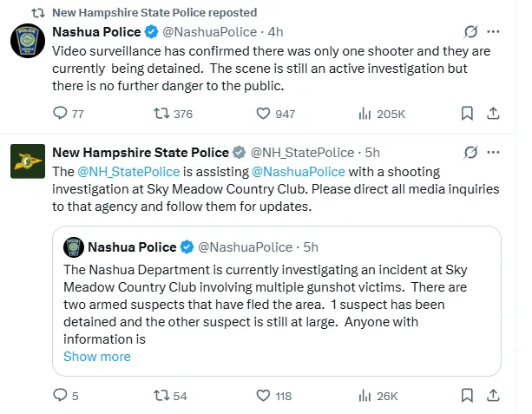The width and height of the screenshot is (532, 414).
Task: Like the Nashua Police video surveillance post
Action: point(265,114)
